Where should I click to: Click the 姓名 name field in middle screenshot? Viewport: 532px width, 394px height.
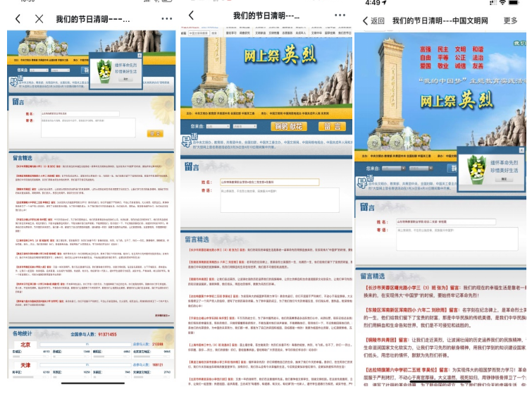pyautogui.click(x=268, y=181)
